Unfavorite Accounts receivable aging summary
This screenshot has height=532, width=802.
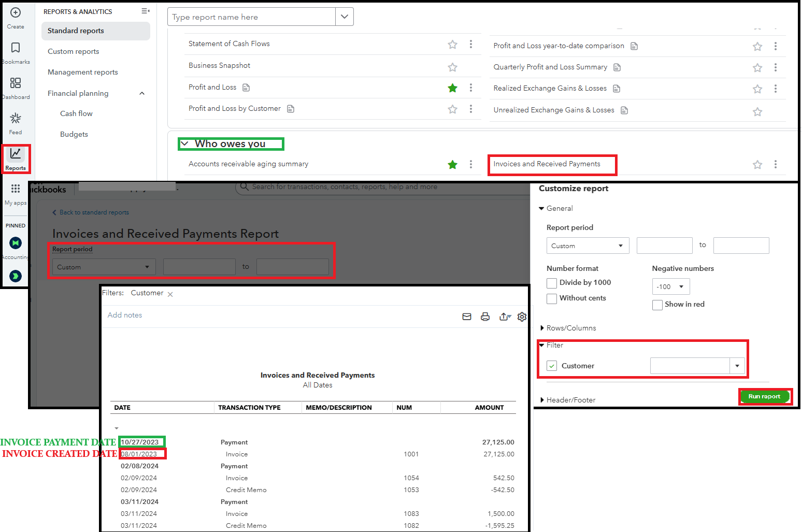[452, 165]
